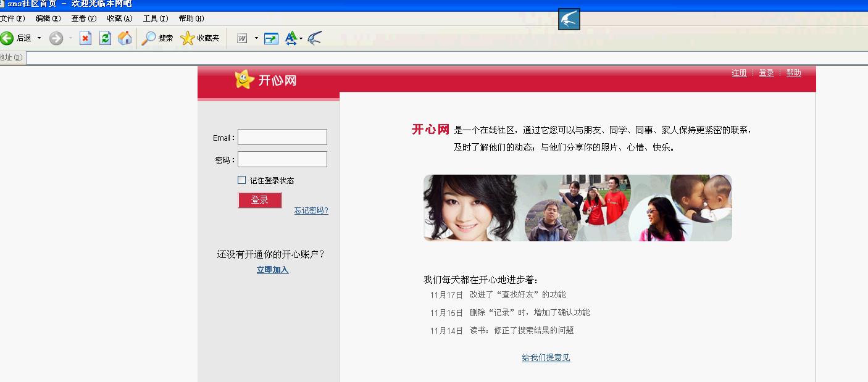Viewport: 868px width, 382px height.
Task: Tick the 记住登录状态 checkbox
Action: click(x=241, y=180)
